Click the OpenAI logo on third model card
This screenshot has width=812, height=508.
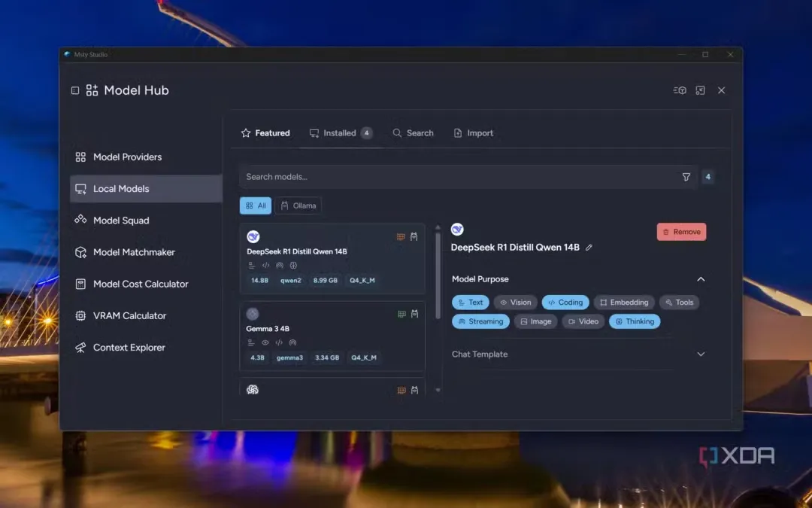(253, 390)
